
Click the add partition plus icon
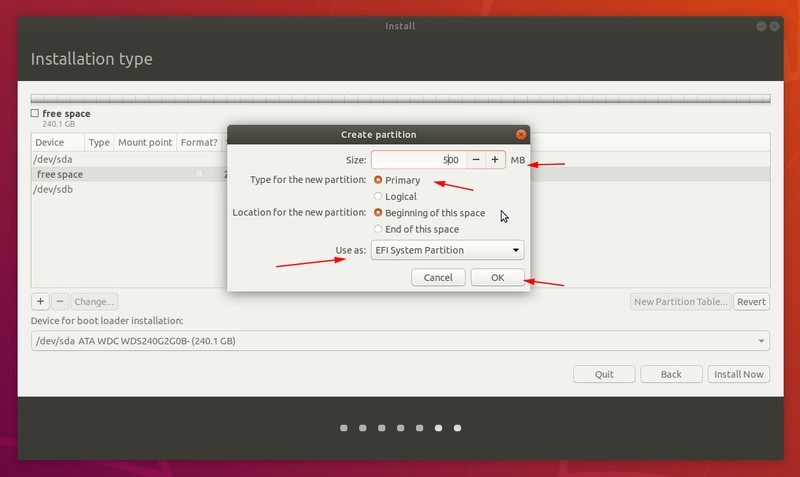(41, 301)
